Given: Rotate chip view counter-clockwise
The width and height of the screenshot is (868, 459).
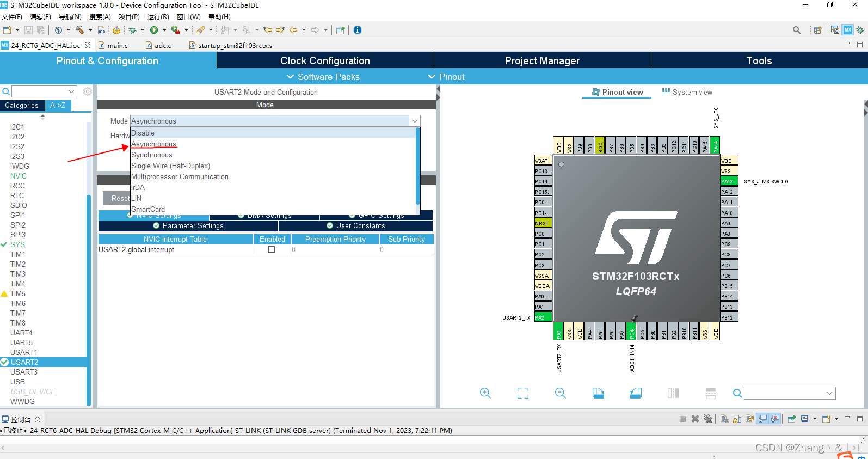Looking at the screenshot, I should (636, 393).
